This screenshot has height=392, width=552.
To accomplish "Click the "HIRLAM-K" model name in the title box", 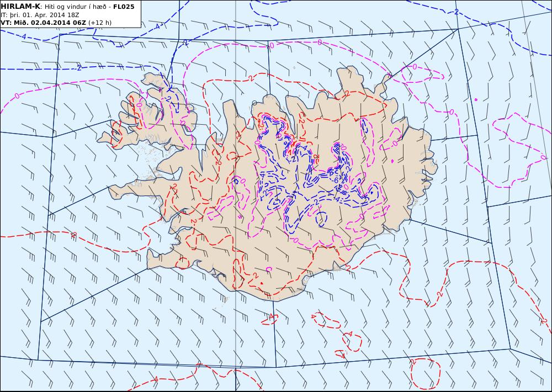I will click(x=20, y=7).
